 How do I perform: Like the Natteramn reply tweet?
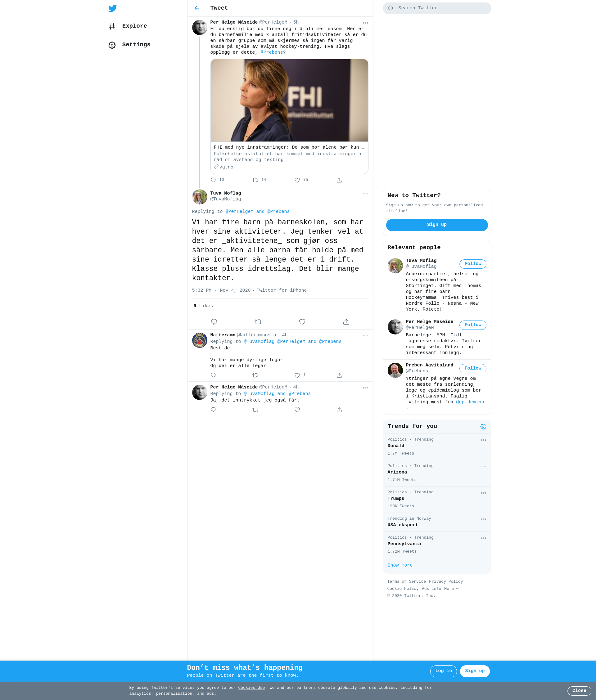[x=297, y=375]
